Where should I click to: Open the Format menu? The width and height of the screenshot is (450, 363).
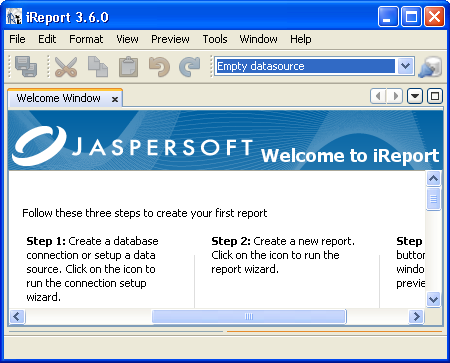tap(86, 39)
